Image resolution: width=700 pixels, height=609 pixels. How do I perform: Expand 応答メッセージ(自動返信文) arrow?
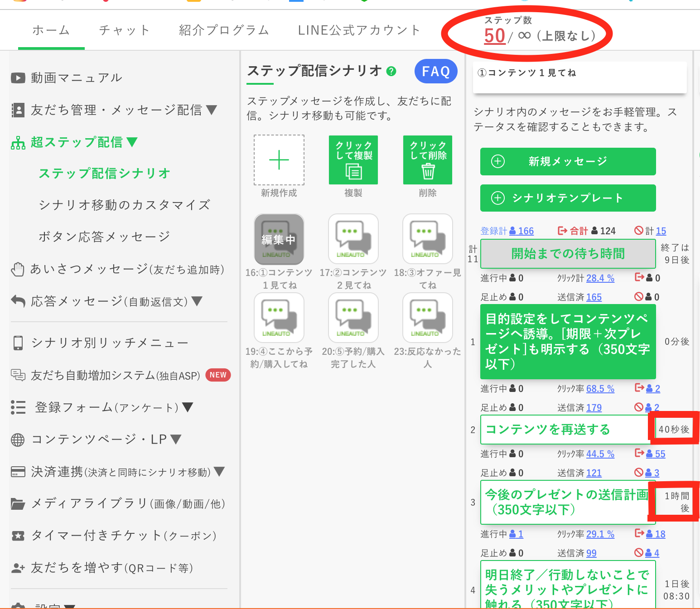197,301
